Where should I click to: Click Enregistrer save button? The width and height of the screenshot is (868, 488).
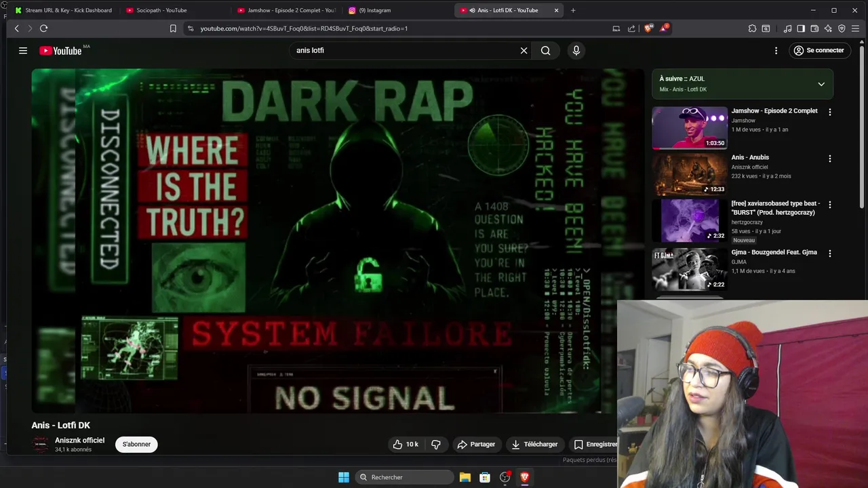coord(594,444)
